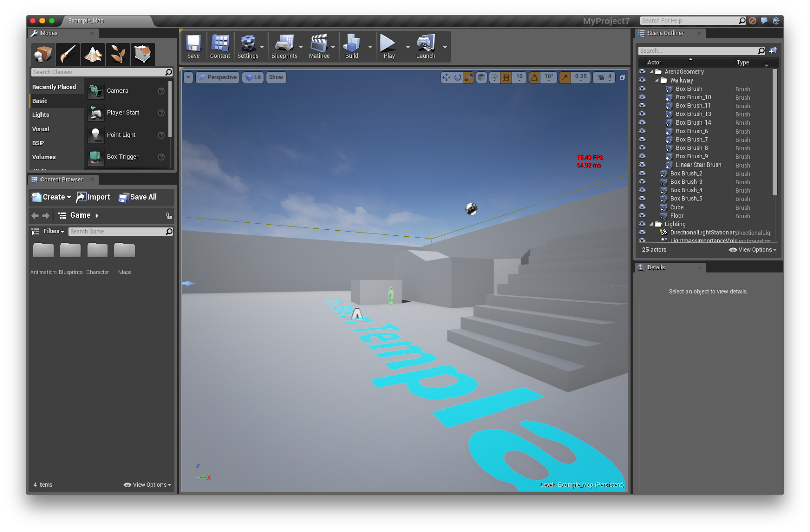This screenshot has width=810, height=532.
Task: Toggle visibility of Cube actor
Action: (642, 207)
